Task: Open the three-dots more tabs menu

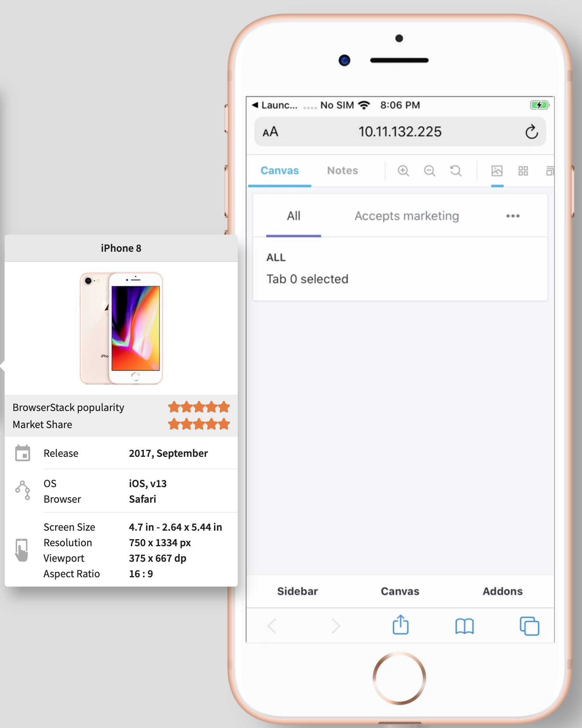Action: (x=513, y=216)
